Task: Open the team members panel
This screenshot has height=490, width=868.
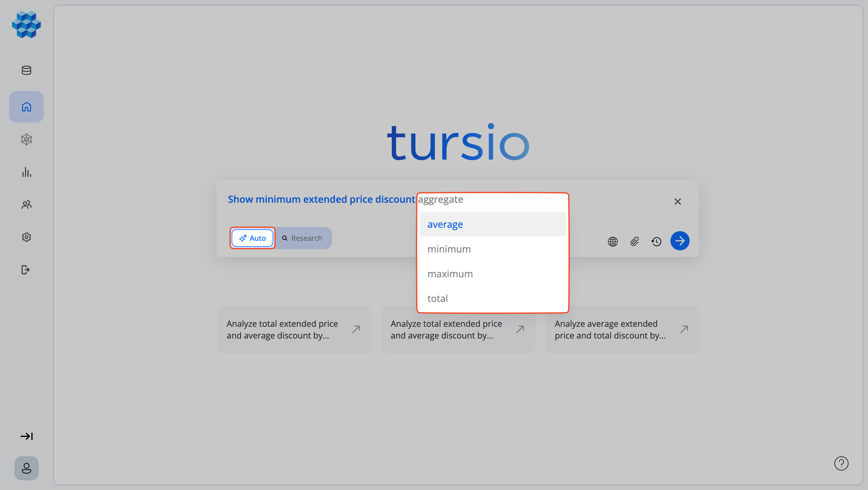Action: [x=26, y=205]
